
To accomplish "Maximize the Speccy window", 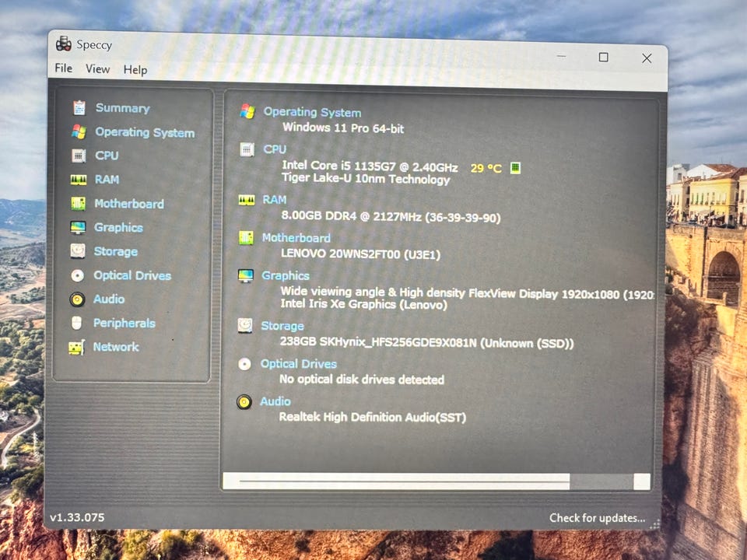I will click(604, 57).
